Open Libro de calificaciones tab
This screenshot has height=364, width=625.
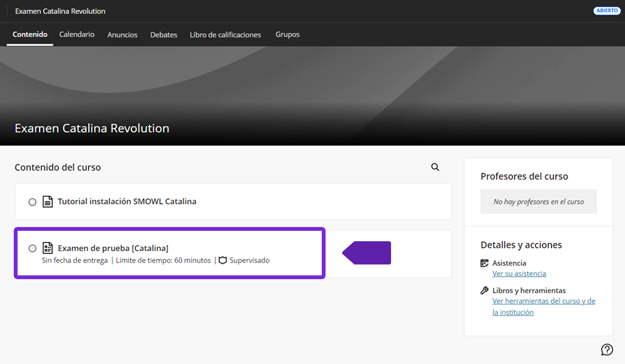pos(225,35)
